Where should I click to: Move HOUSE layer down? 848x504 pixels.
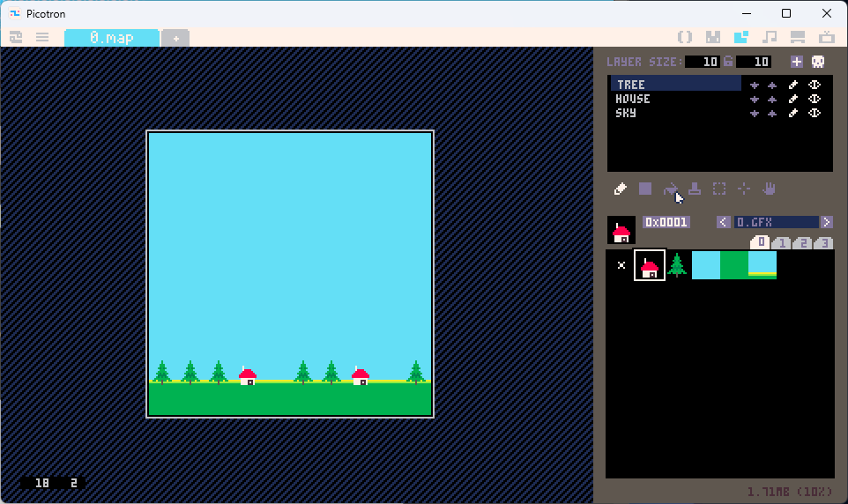(x=755, y=100)
